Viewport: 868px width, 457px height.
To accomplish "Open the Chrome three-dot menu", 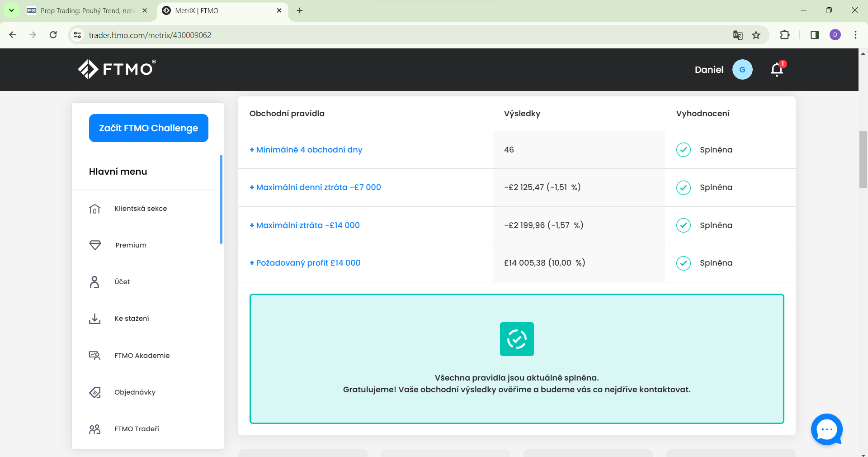I will coord(855,35).
